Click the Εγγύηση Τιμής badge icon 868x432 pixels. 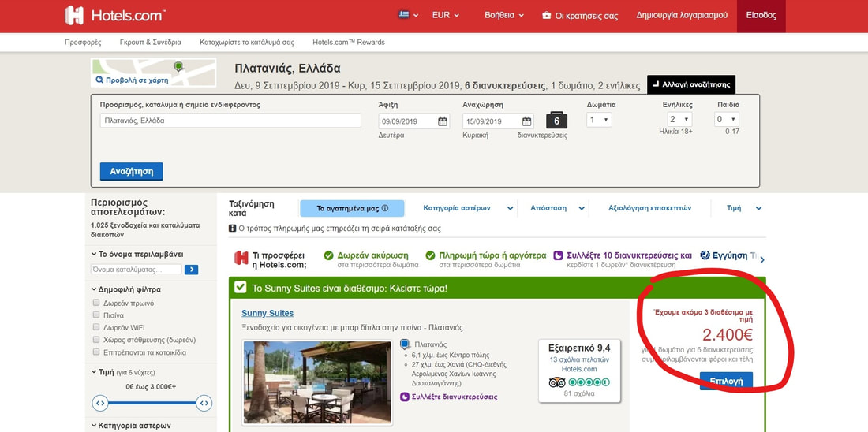coord(705,255)
